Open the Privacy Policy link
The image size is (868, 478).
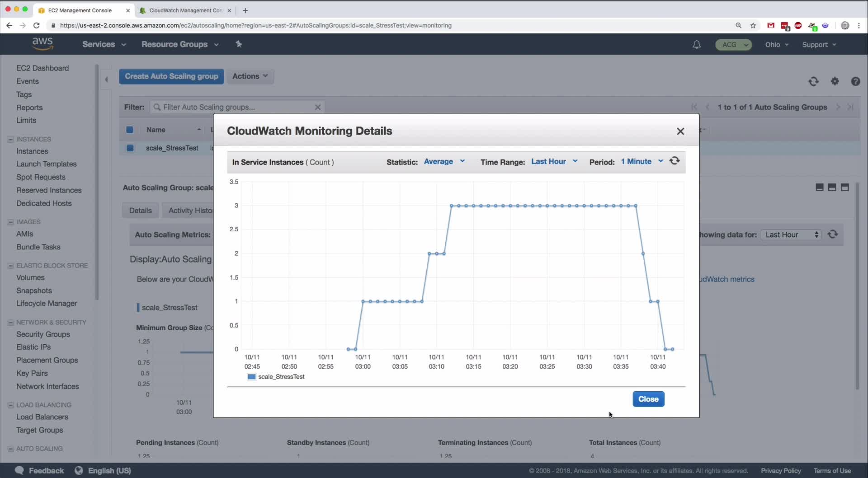781,471
